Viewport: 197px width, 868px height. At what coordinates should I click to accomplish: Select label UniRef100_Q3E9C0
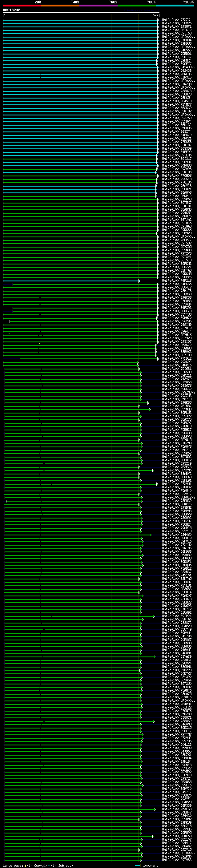pyautogui.click(x=176, y=775)
